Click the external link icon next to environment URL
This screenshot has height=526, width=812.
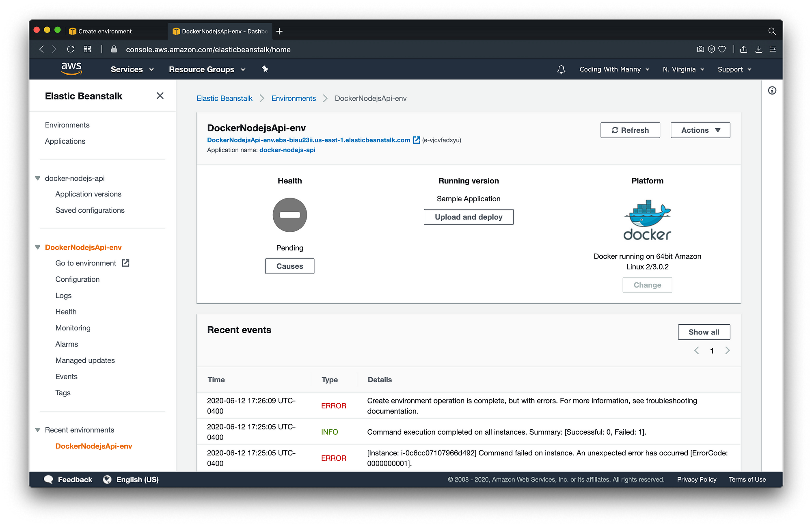[x=416, y=140]
